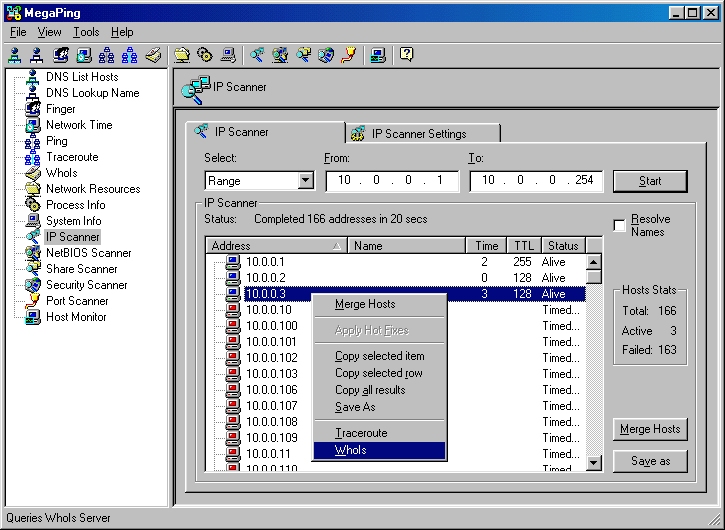Select the IP Scanner toolbar icon
Image resolution: width=725 pixels, height=530 pixels.
[x=257, y=55]
